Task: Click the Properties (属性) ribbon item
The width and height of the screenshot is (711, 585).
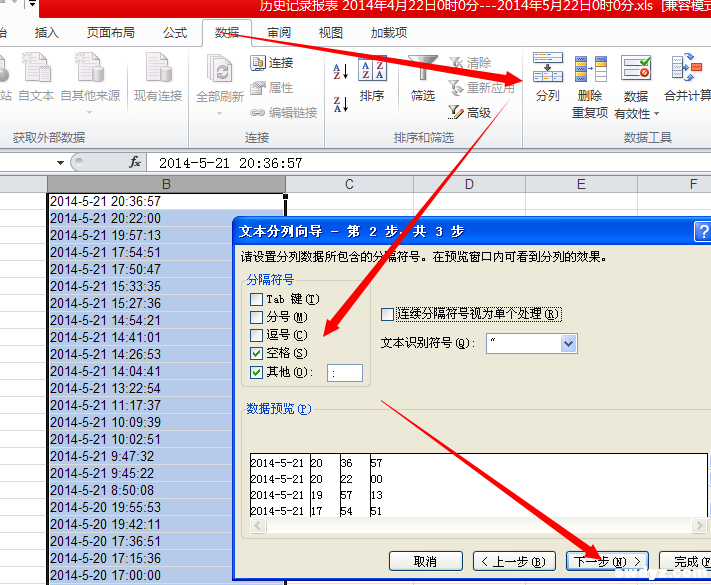Action: coord(272,88)
